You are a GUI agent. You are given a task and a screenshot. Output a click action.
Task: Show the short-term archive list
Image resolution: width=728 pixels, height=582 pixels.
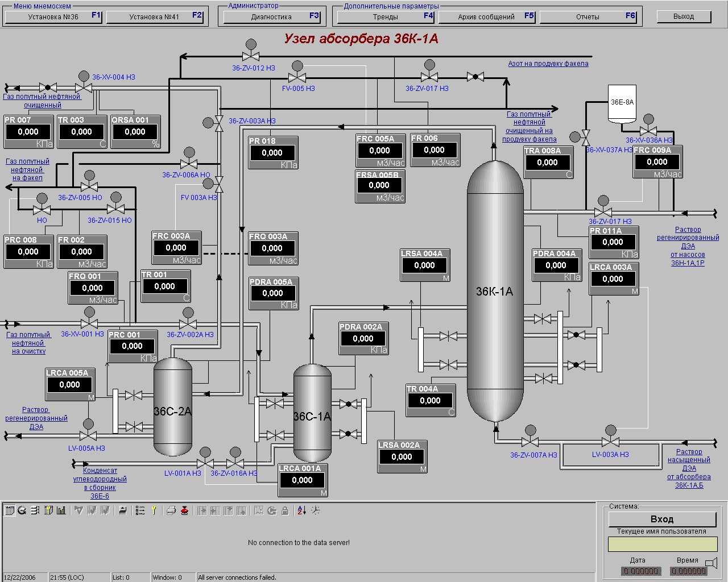pyautogui.click(x=22, y=510)
